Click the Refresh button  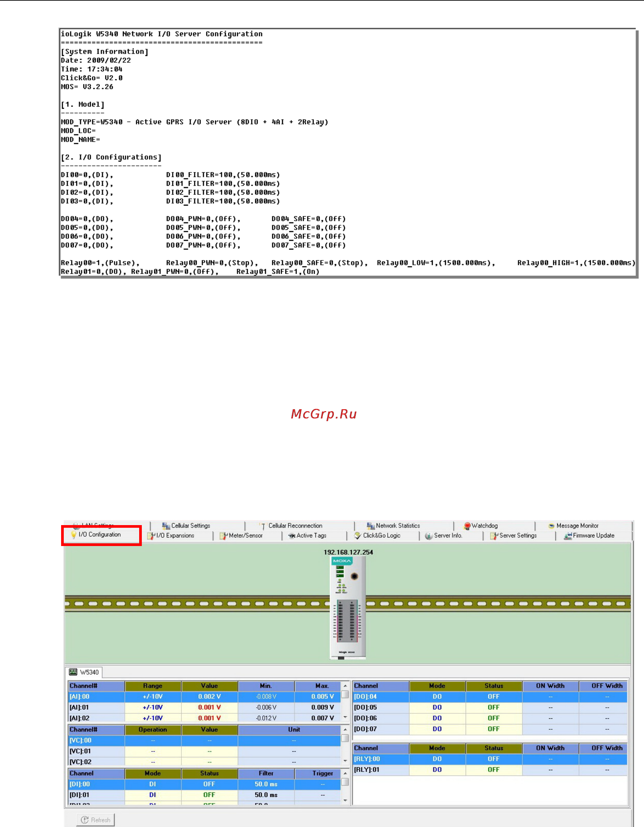click(x=95, y=820)
